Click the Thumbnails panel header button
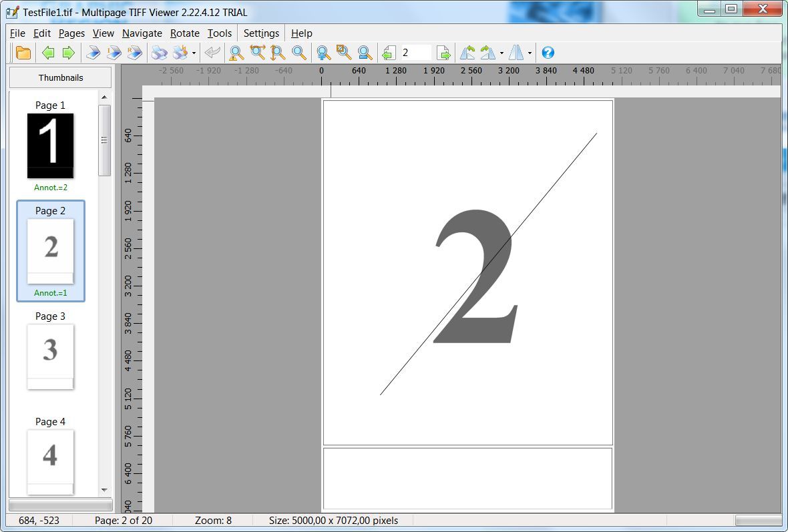The height and width of the screenshot is (532, 788). tap(60, 77)
